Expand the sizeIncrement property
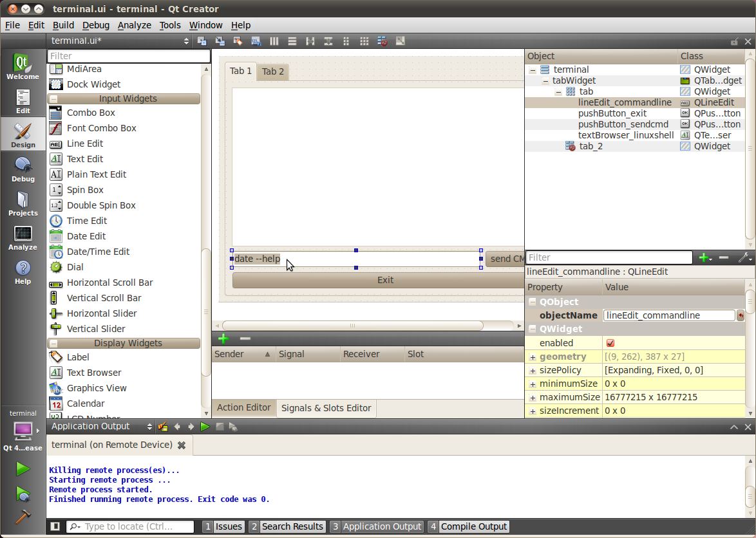Screen dimensions: 756x538 coord(533,411)
